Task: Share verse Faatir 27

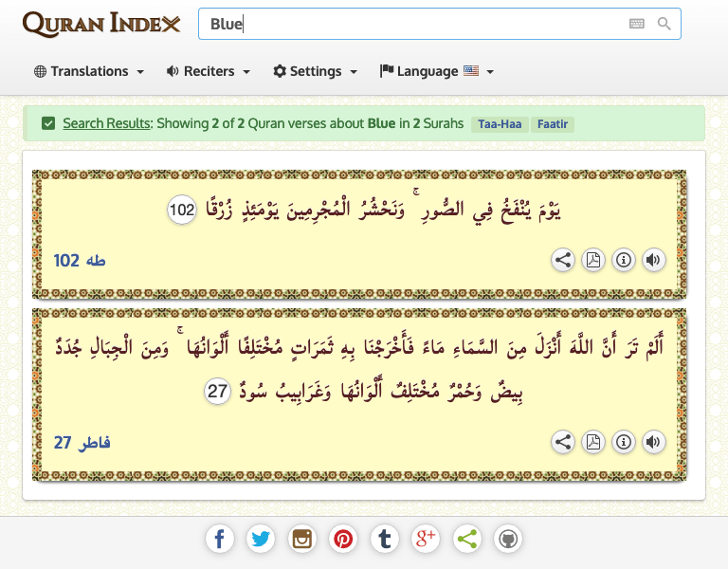Action: click(563, 442)
